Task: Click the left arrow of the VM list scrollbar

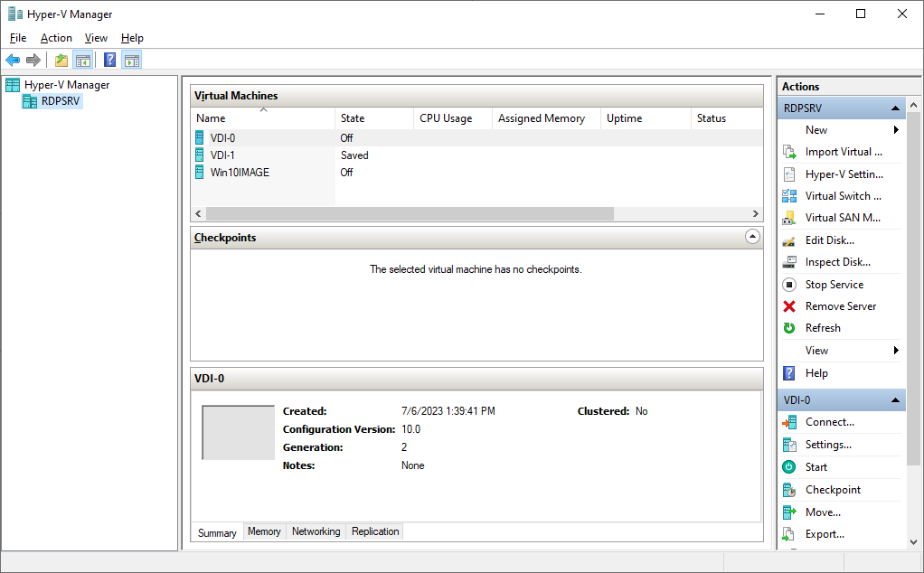Action: (x=199, y=214)
